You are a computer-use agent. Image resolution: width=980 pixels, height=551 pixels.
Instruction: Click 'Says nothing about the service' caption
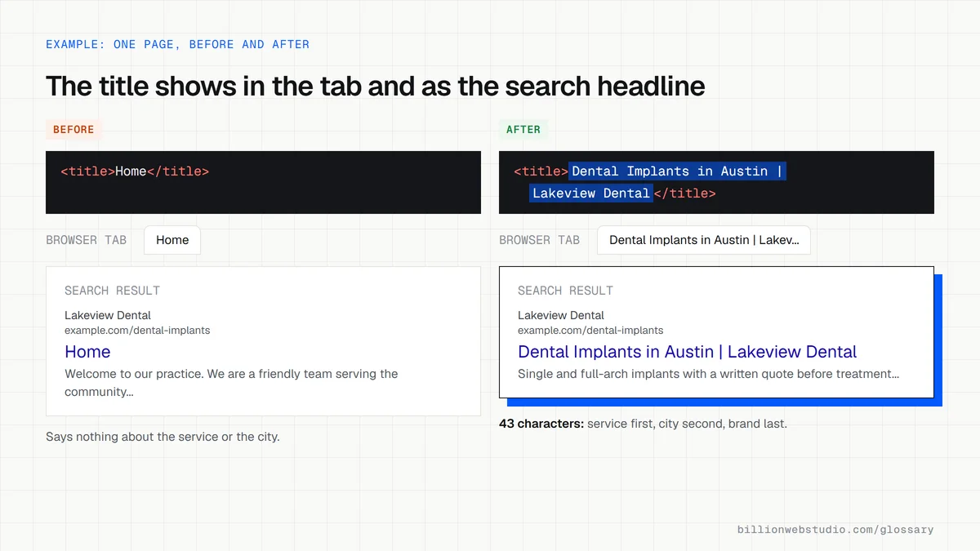click(x=163, y=437)
